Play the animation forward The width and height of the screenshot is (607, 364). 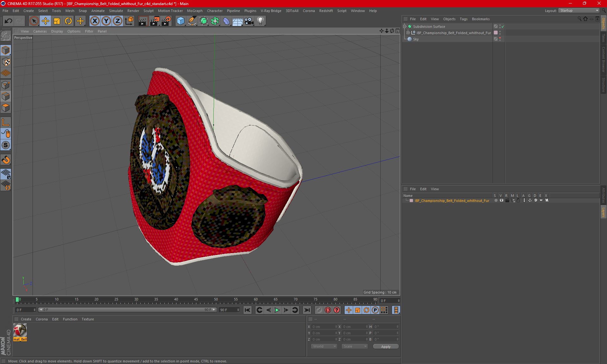pyautogui.click(x=277, y=310)
